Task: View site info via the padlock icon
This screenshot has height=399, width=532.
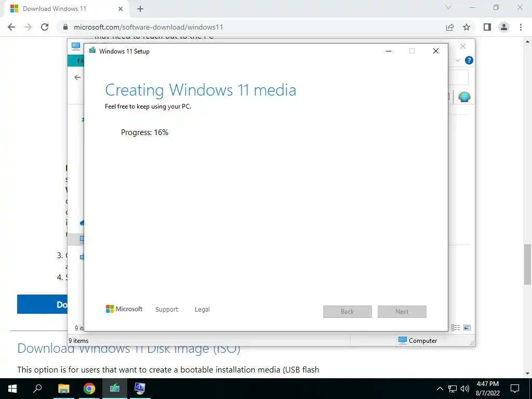Action: pyautogui.click(x=65, y=27)
